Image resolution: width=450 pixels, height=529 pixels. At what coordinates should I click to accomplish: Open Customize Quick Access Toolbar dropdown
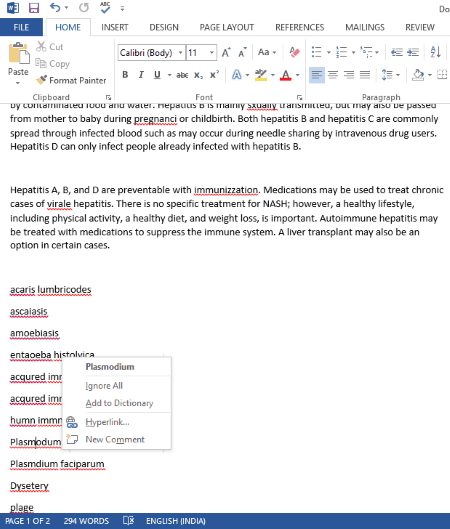[122, 8]
